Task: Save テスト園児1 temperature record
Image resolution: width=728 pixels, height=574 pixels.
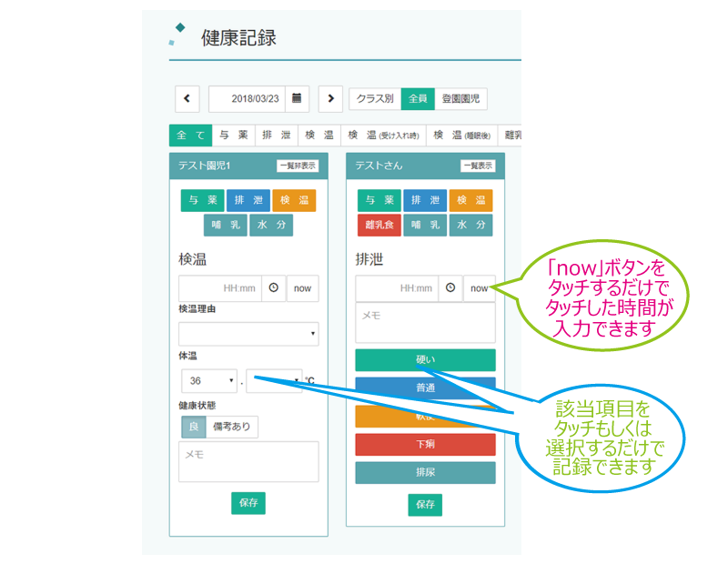Action: coord(248,503)
